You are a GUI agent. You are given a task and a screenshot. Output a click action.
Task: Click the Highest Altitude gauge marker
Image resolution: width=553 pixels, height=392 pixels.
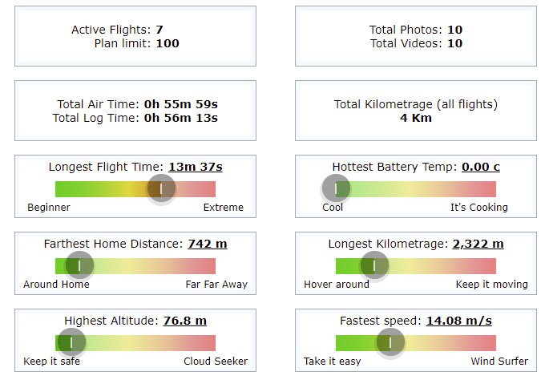tap(71, 342)
